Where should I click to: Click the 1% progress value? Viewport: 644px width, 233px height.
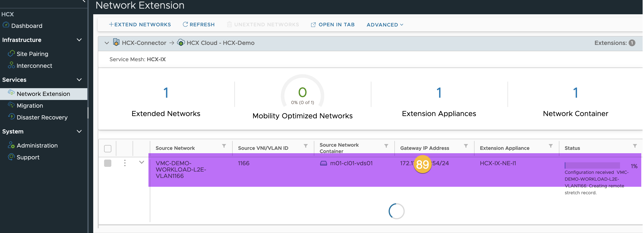point(634,166)
